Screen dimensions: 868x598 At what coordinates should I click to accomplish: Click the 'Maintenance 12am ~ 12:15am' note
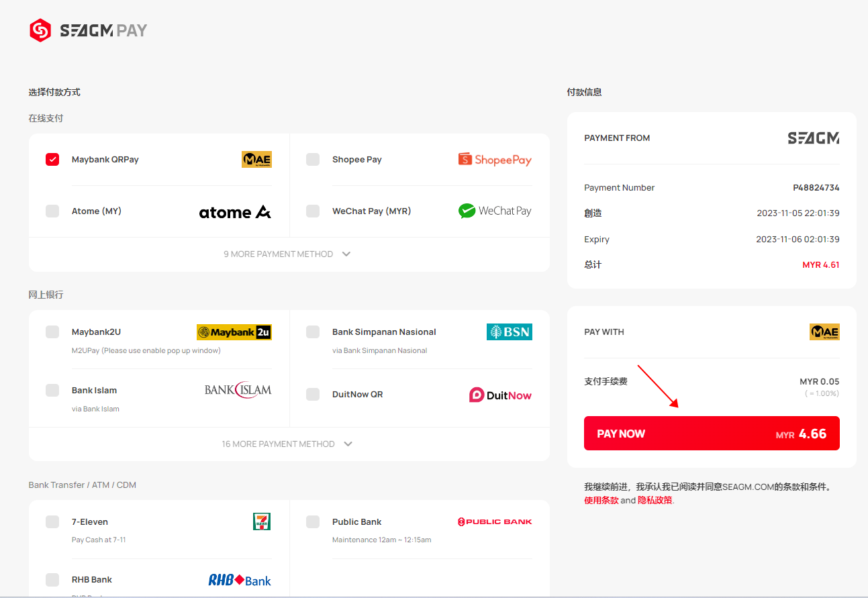coord(382,540)
